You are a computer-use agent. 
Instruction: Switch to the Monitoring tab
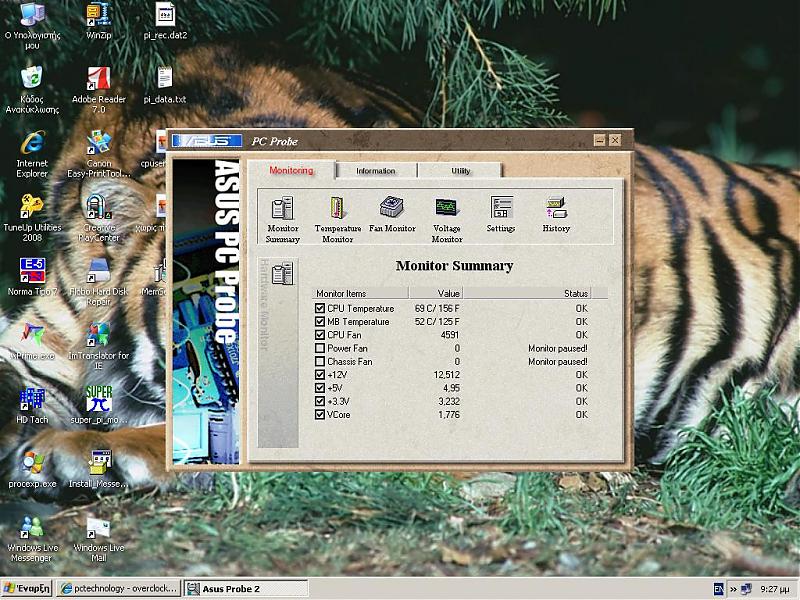(291, 170)
